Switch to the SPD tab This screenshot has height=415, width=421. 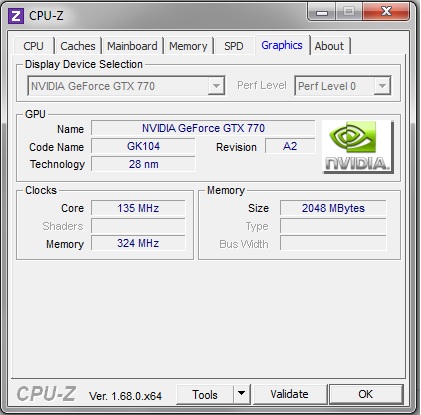pyautogui.click(x=234, y=46)
